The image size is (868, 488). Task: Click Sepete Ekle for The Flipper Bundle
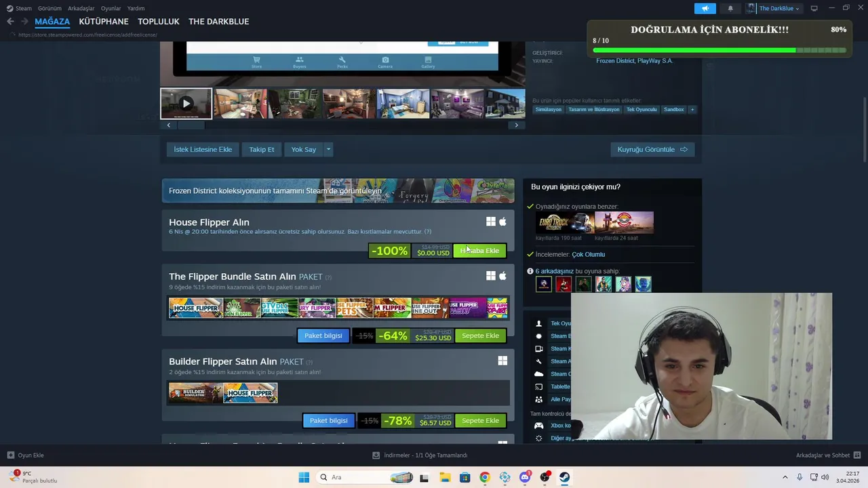[480, 335]
